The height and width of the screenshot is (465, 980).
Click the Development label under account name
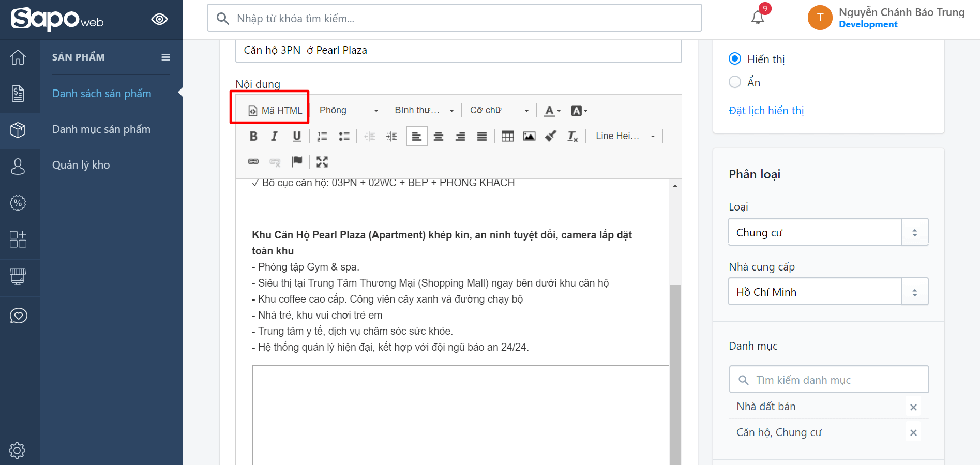[868, 24]
